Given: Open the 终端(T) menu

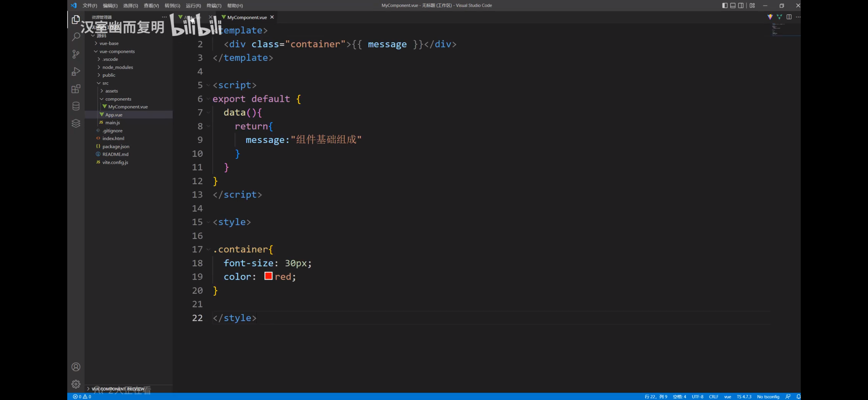Looking at the screenshot, I should coord(214,6).
